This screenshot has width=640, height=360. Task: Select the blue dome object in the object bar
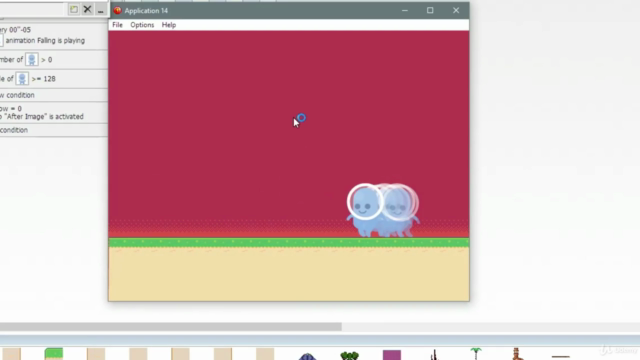[x=307, y=356]
